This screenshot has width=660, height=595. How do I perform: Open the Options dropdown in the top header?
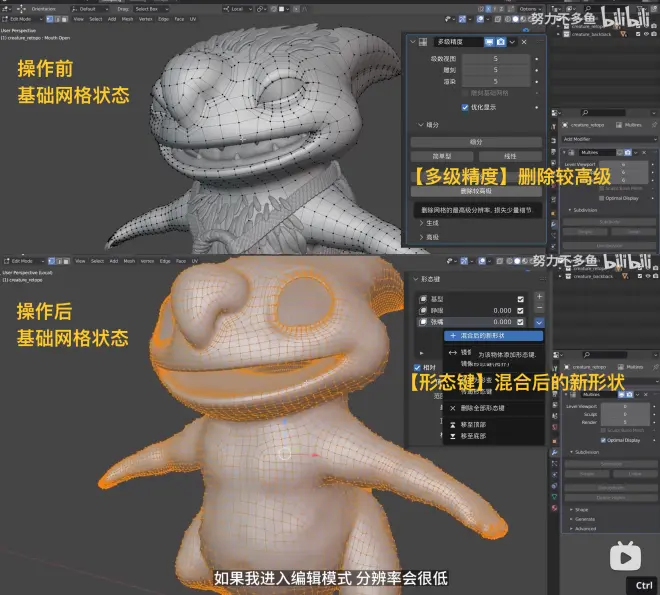click(530, 8)
